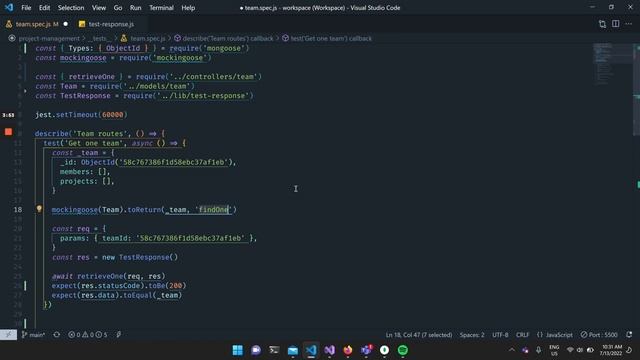Click unsaved dot on team.spec.js tab
Viewport: 640px width, 360px height.
pyautogui.click(x=66, y=24)
